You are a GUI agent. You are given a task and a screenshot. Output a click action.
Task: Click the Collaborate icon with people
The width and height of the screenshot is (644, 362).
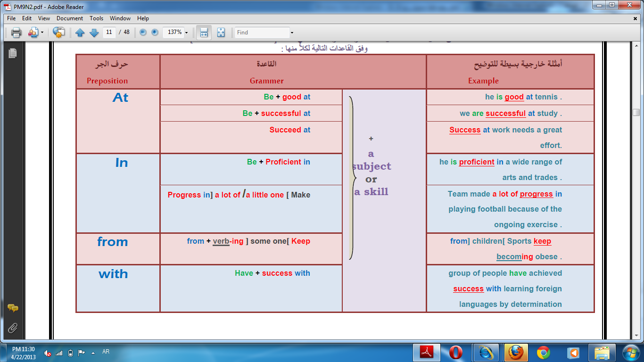33,33
